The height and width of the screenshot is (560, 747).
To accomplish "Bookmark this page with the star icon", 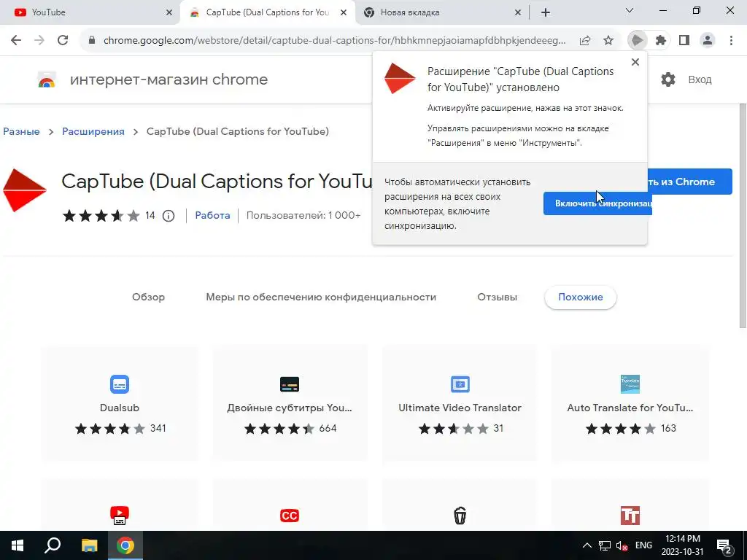I will tap(608, 41).
